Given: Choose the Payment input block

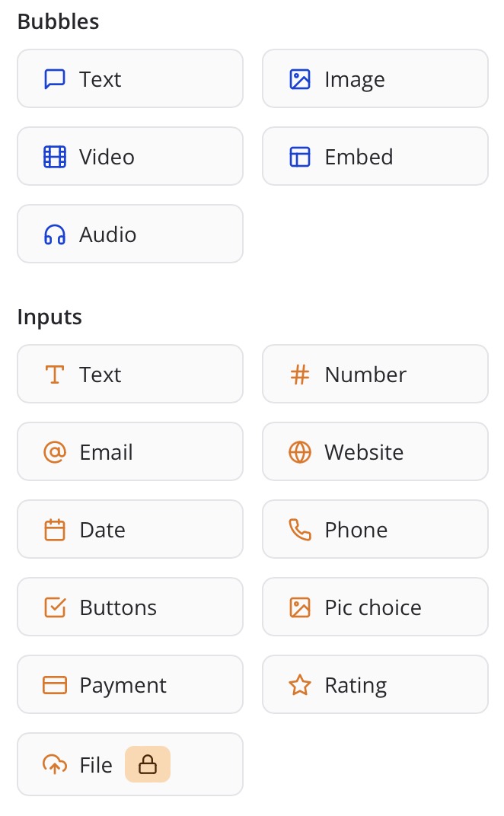Looking at the screenshot, I should pos(129,685).
